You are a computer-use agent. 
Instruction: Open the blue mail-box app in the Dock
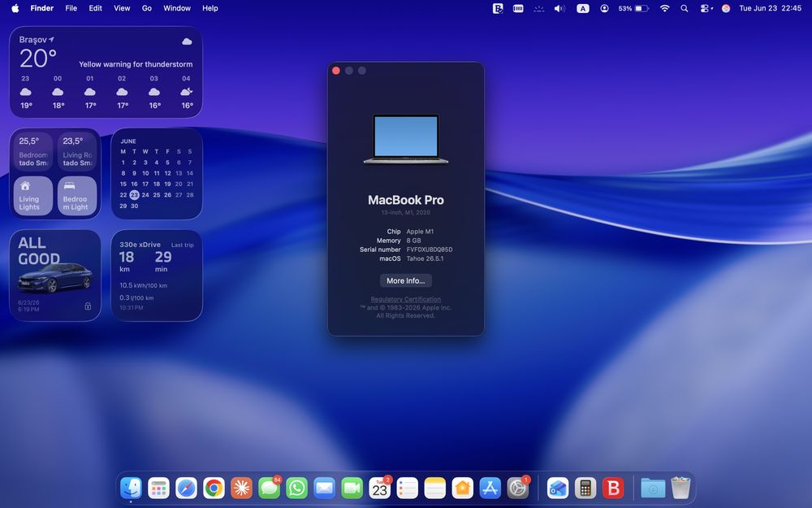point(558,488)
